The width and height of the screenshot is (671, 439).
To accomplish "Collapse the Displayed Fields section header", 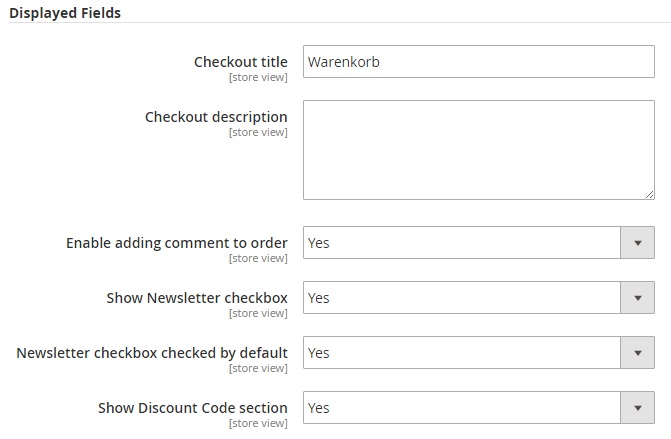I will (66, 11).
